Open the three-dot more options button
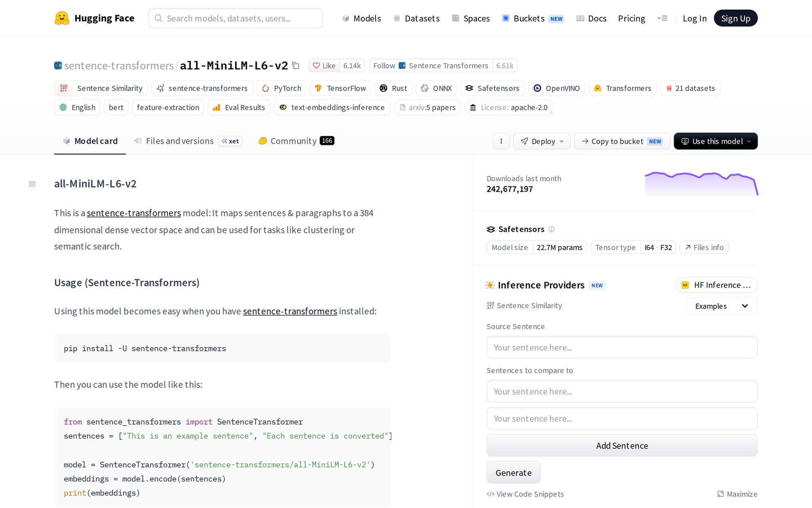Viewport: 812px width, 508px height. coord(501,141)
